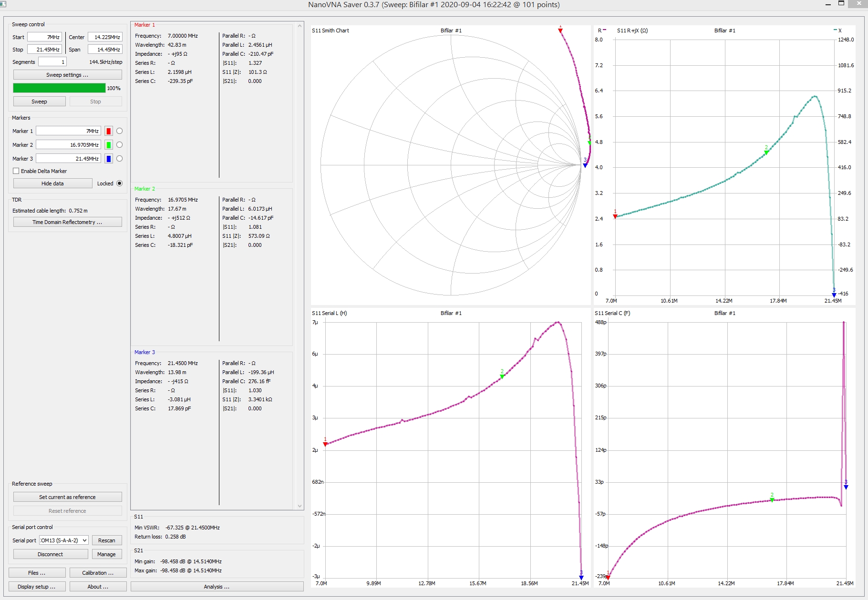This screenshot has height=600, width=868.
Task: Click red marker 1 on Serial L chart
Action: click(326, 444)
